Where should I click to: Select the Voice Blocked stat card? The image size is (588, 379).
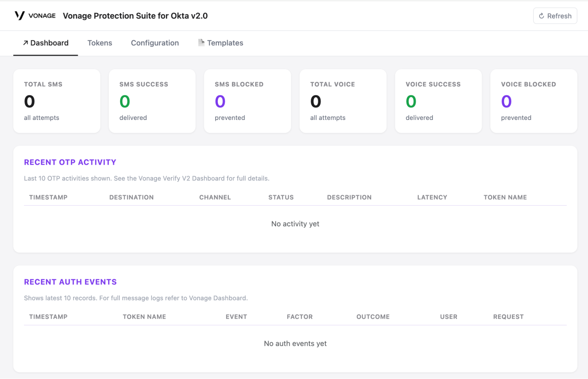coord(534,101)
